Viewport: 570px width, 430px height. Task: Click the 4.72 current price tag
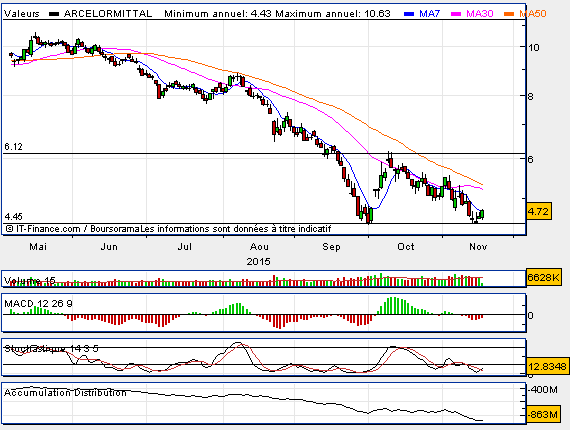(538, 211)
